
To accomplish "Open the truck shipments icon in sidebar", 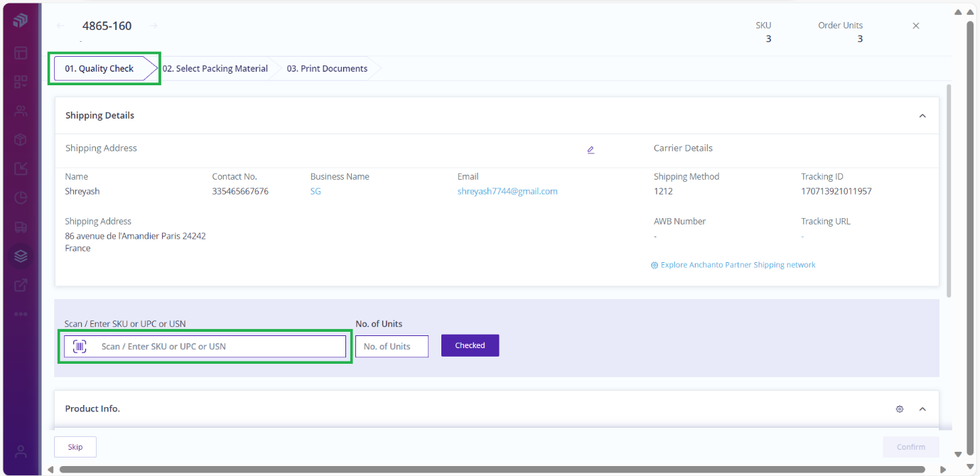I will [x=21, y=227].
